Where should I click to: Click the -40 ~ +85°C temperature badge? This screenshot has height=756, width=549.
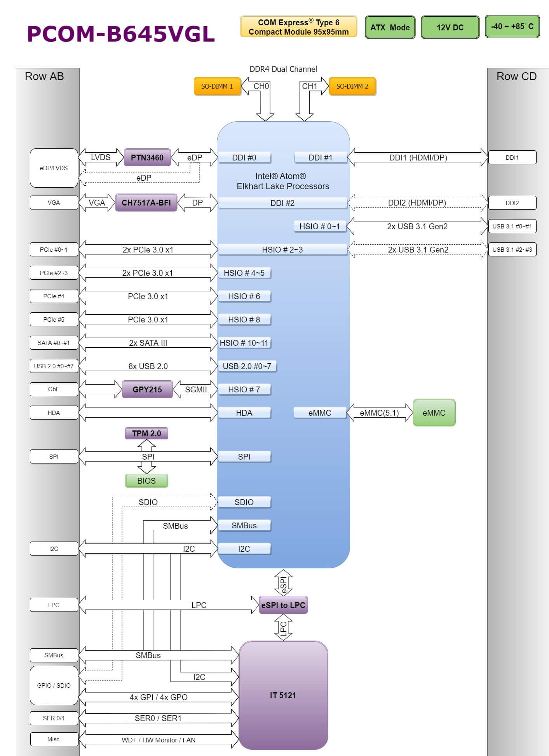click(x=512, y=26)
